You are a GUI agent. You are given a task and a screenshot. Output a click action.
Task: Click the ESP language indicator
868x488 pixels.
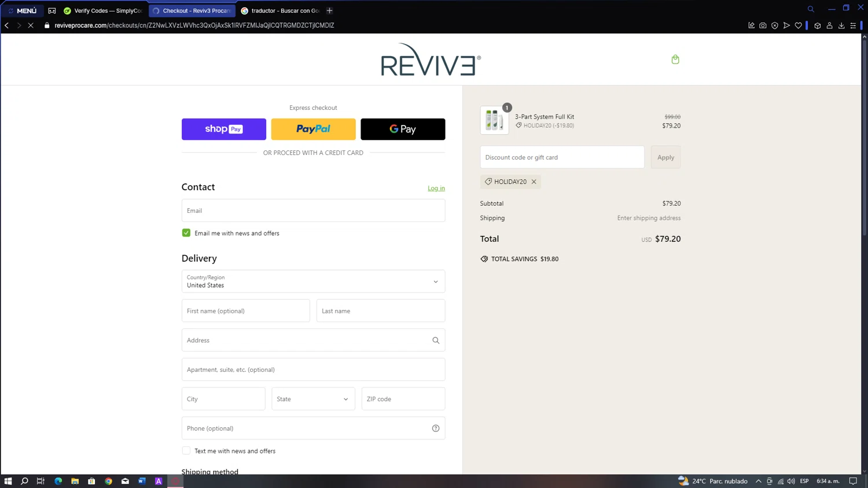[x=804, y=481]
